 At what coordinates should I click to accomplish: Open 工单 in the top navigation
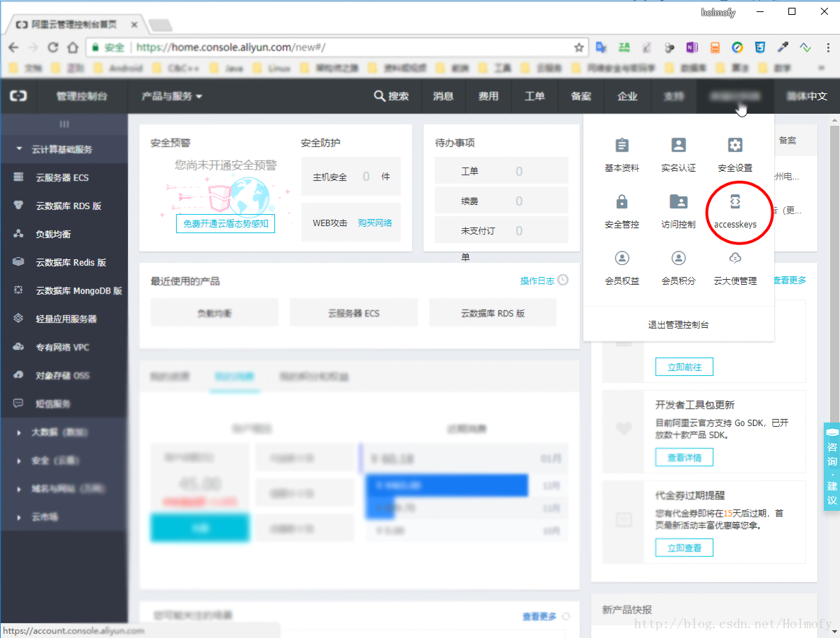click(535, 96)
